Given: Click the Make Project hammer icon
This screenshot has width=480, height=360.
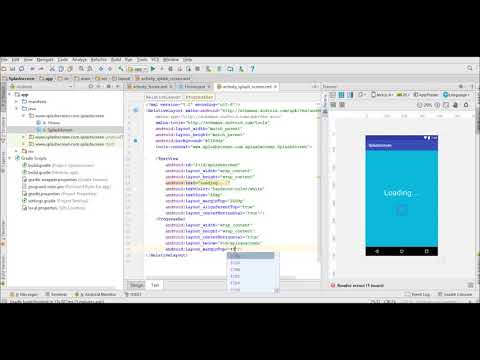Looking at the screenshot, I should point(121,69).
